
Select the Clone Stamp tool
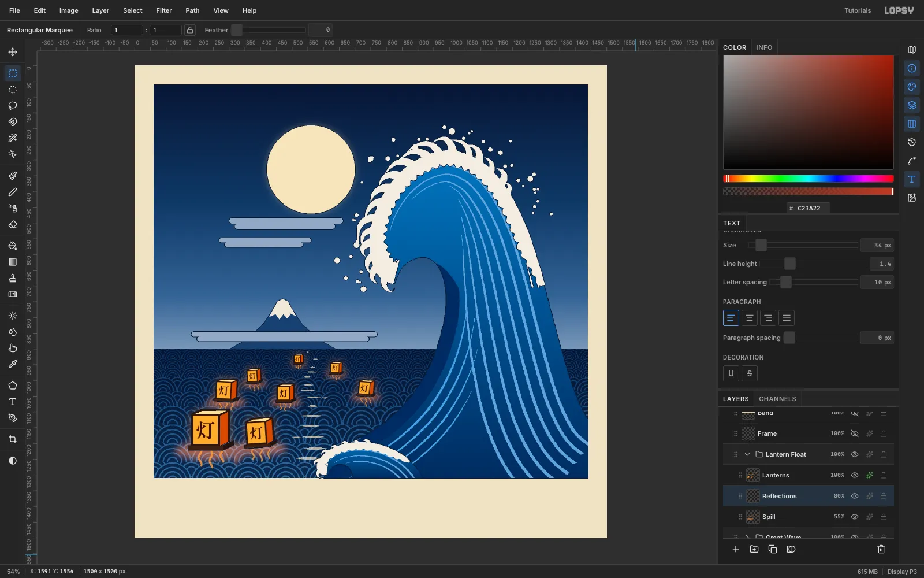13,278
